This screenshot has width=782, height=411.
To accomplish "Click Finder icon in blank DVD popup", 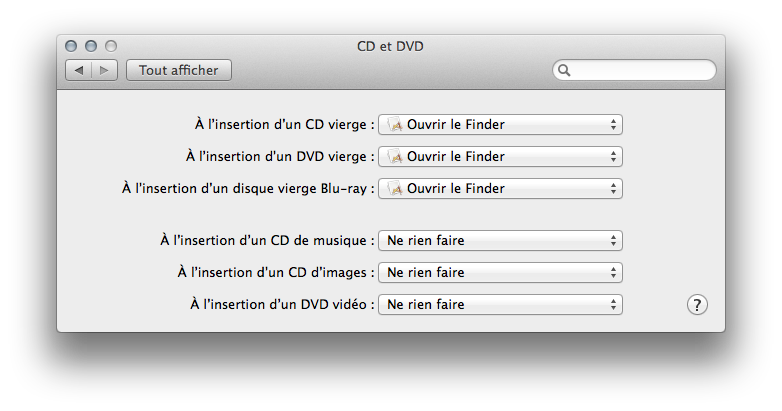I will click(395, 157).
